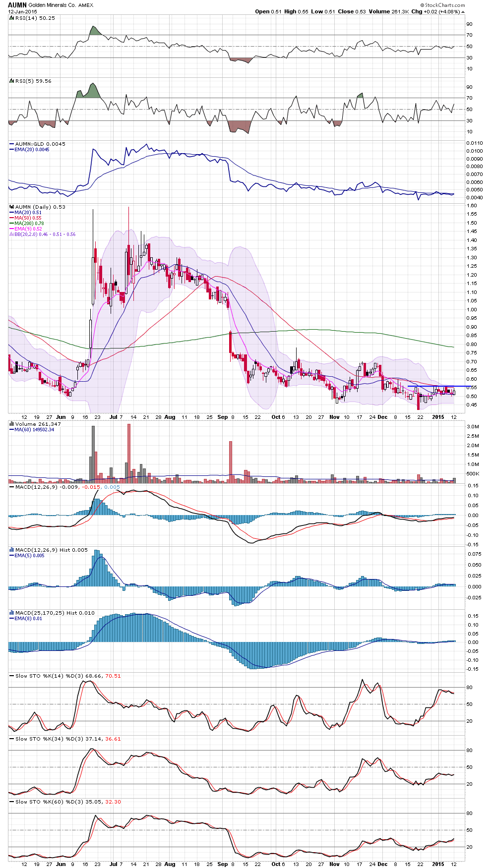Click the 1.00 price axis label
Viewport: 491px width, 868px height.
click(472, 309)
